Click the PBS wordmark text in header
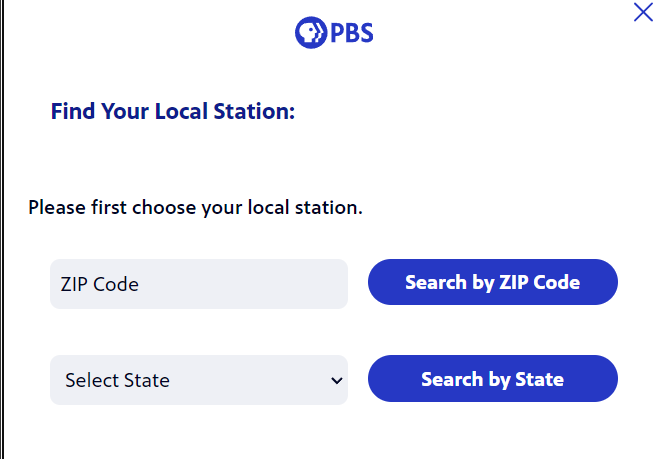The width and height of the screenshot is (662, 459). coord(352,33)
